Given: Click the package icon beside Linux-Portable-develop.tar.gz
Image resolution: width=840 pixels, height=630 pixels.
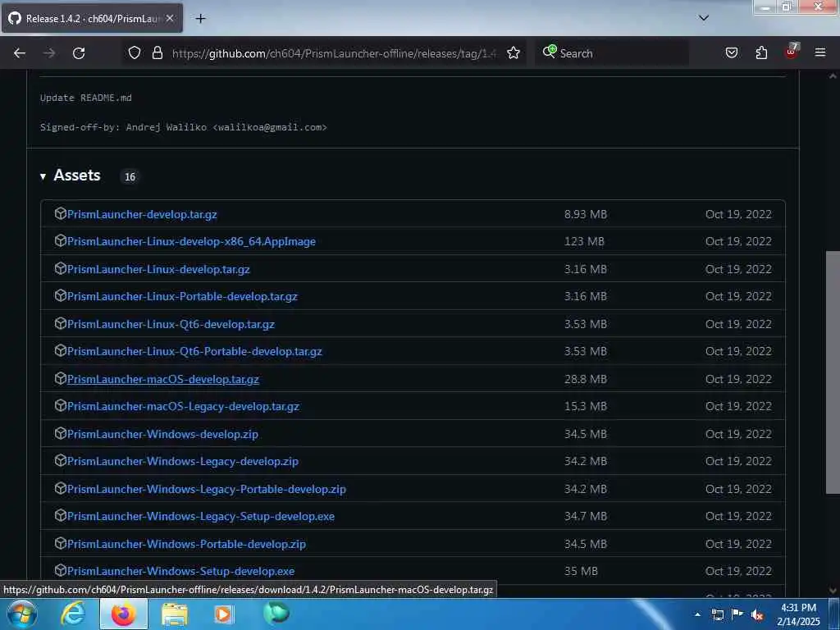Looking at the screenshot, I should 60,295.
